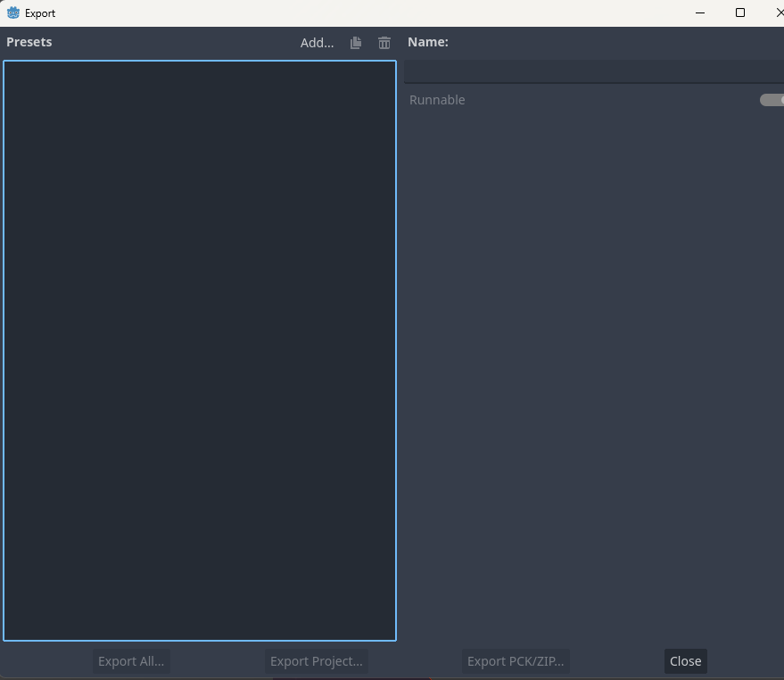
Task: Click the Export All button
Action: pos(130,660)
